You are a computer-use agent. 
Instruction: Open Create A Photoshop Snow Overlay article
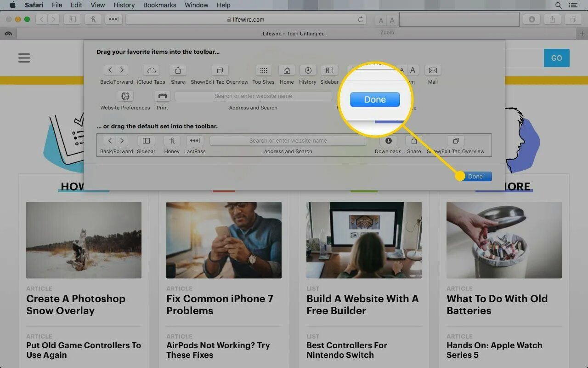[x=76, y=305]
